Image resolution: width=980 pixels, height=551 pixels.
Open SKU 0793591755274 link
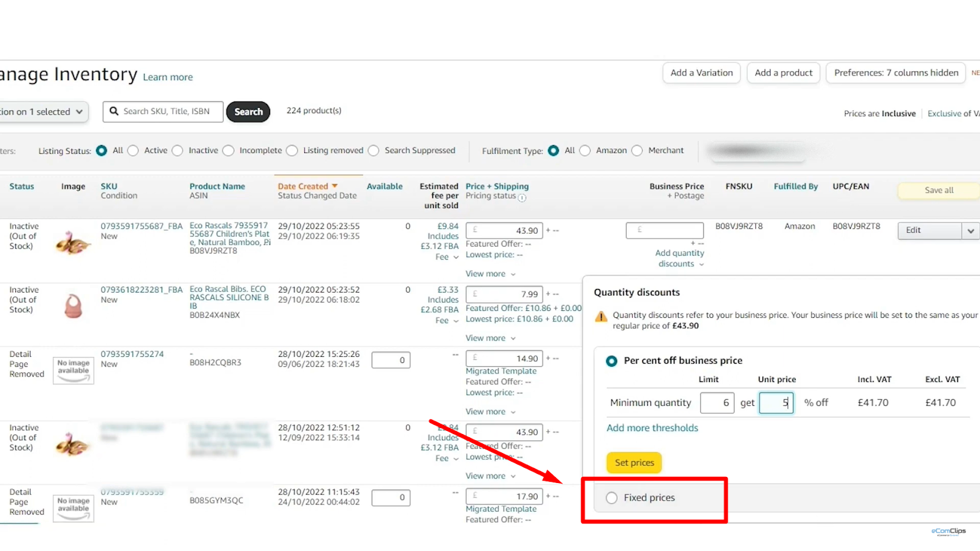coord(132,354)
